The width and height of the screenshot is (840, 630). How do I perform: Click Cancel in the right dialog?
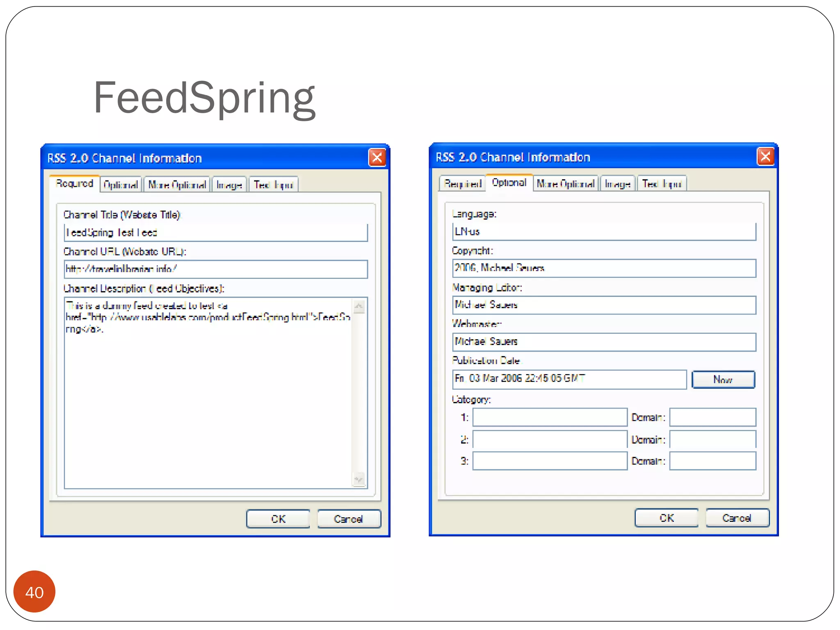737,518
